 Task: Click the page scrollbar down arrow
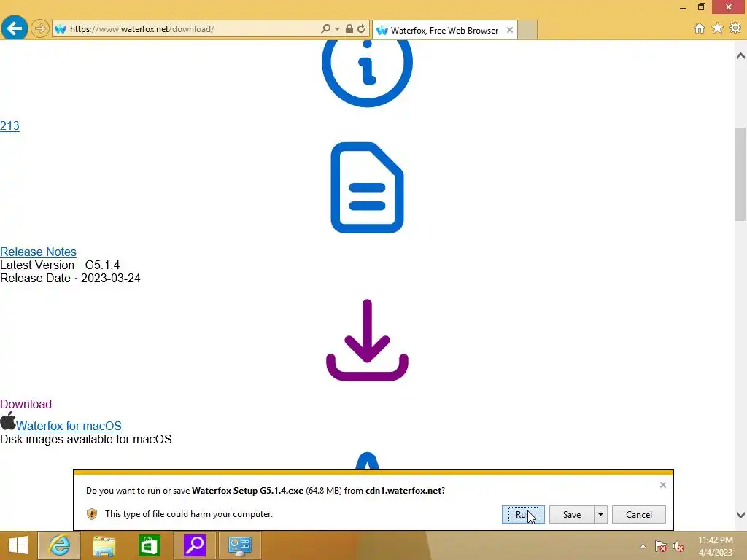pyautogui.click(x=740, y=515)
